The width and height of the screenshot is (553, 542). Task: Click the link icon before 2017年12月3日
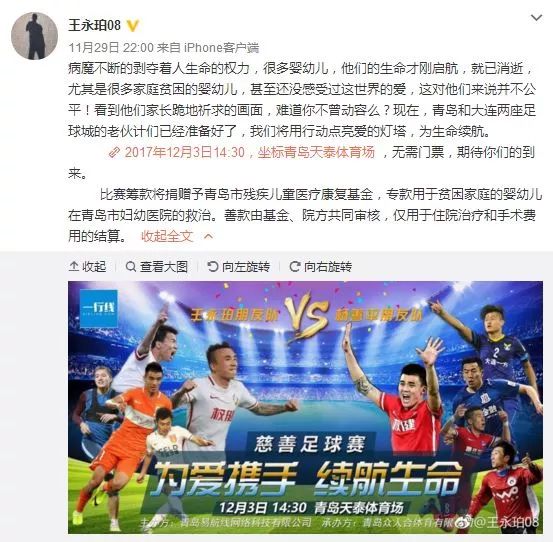coord(114,152)
